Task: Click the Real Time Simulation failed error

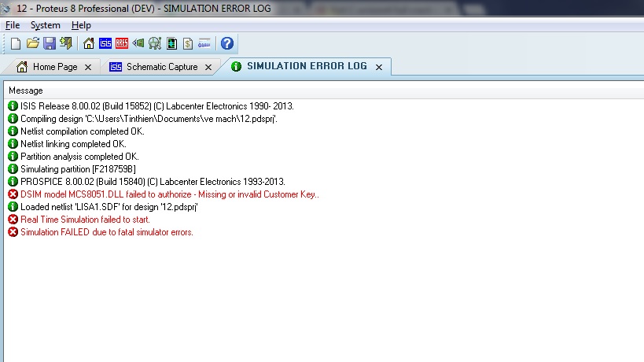Action: [x=85, y=220]
